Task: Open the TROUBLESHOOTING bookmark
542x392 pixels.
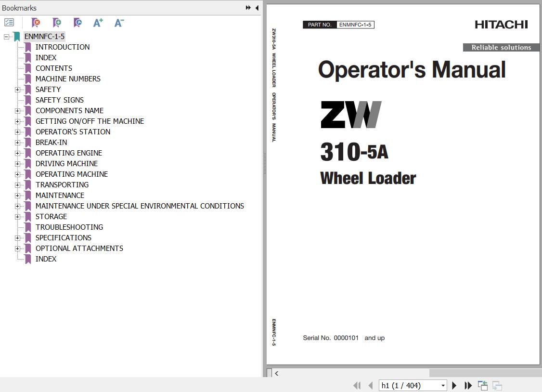Action: click(x=69, y=227)
